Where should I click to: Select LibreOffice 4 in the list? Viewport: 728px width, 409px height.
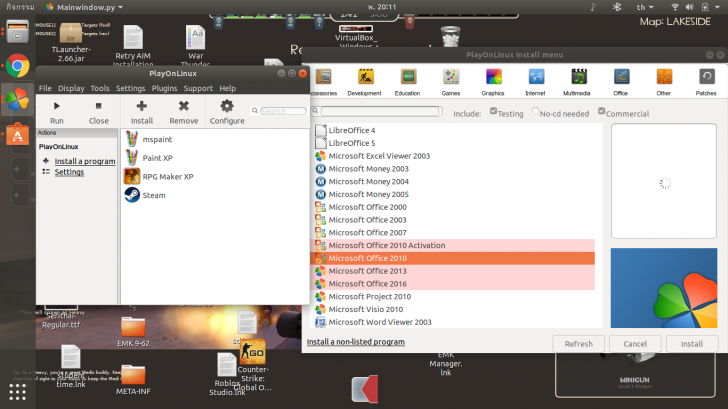coord(452,130)
